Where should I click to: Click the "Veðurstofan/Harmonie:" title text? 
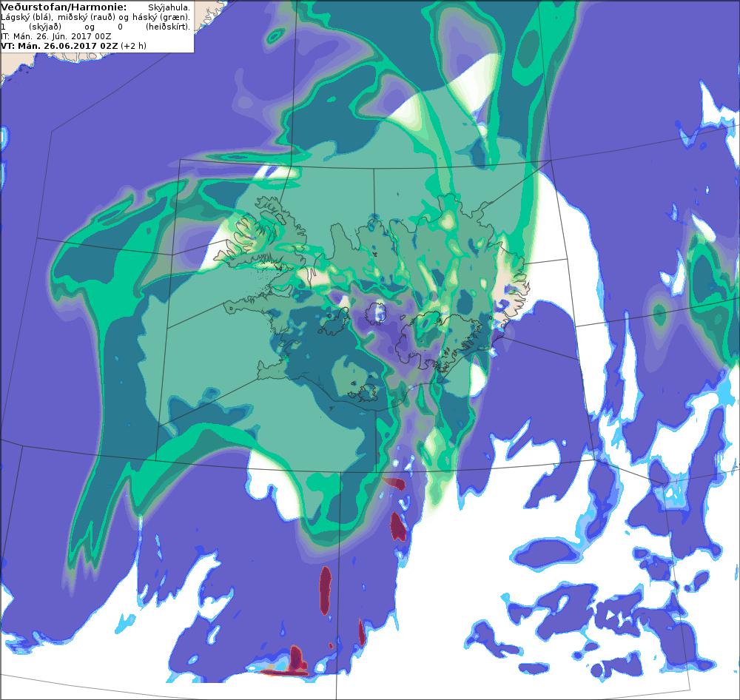coord(64,7)
